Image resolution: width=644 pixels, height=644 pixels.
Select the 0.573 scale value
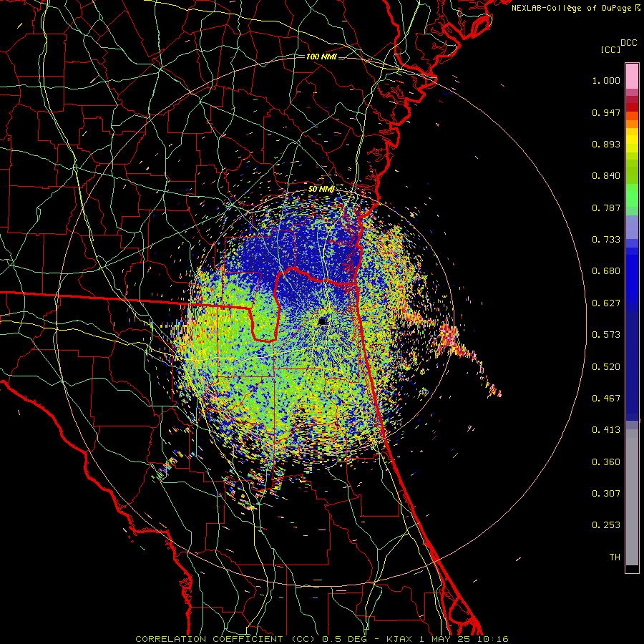point(606,335)
